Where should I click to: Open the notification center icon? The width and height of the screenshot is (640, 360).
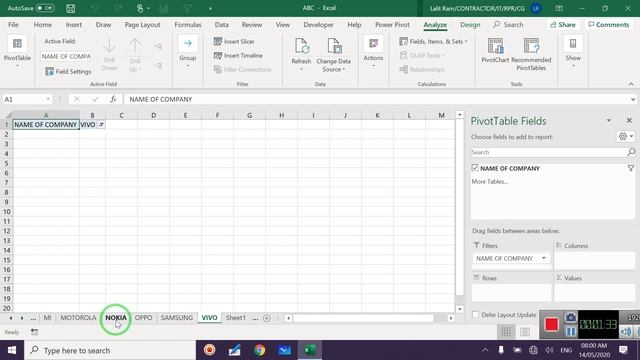coord(623,350)
